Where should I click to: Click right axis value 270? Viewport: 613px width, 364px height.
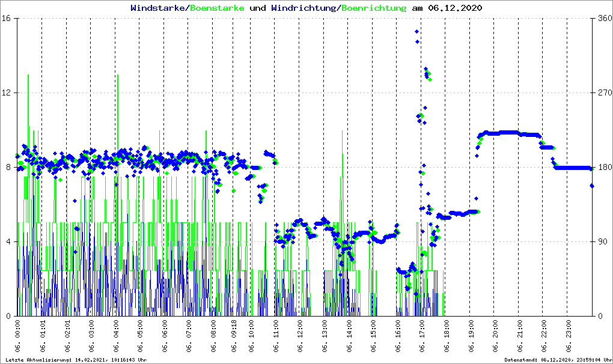[x=605, y=93]
